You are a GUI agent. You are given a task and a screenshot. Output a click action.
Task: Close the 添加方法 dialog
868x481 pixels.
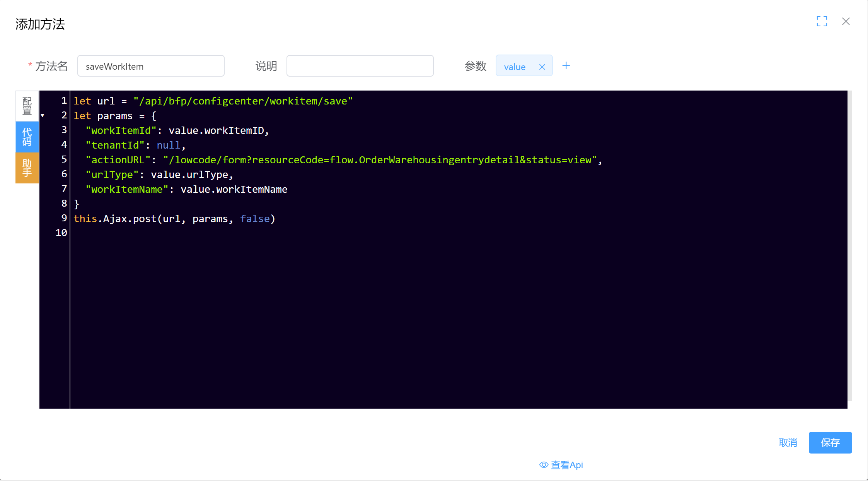click(x=846, y=21)
